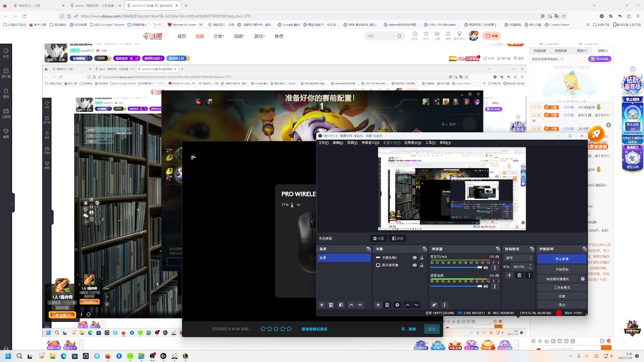Screen dimensions: 644x362
Task: Pop out the 混音器 dock panel
Action: tap(498, 249)
